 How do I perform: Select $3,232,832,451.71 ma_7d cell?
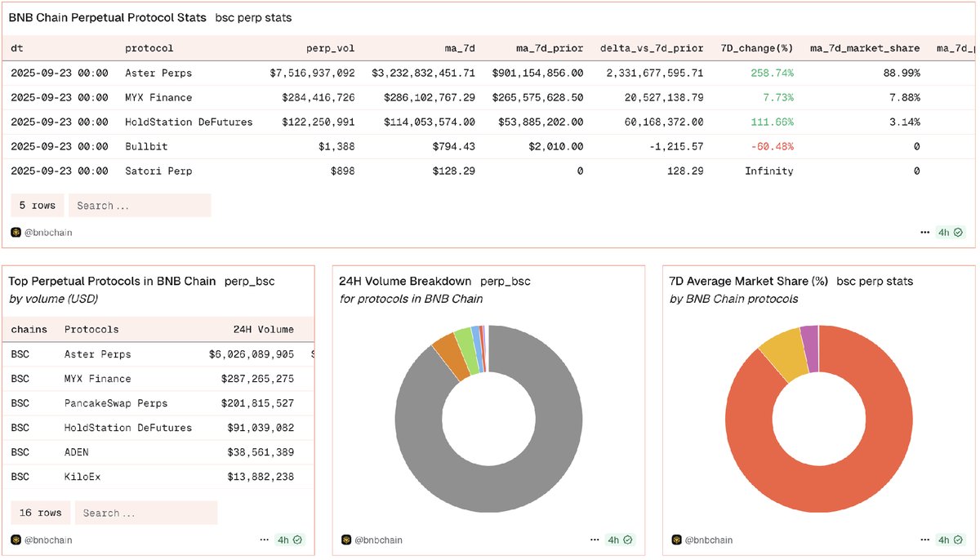pyautogui.click(x=424, y=73)
